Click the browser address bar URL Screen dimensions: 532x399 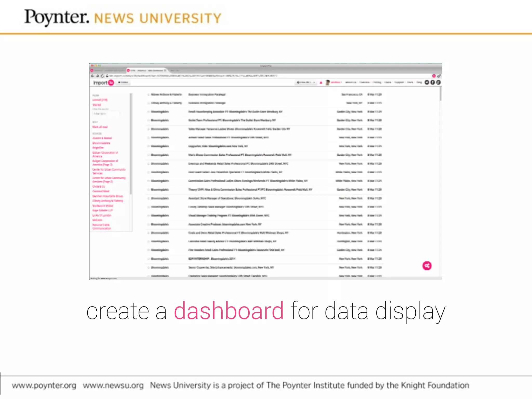tap(193, 76)
